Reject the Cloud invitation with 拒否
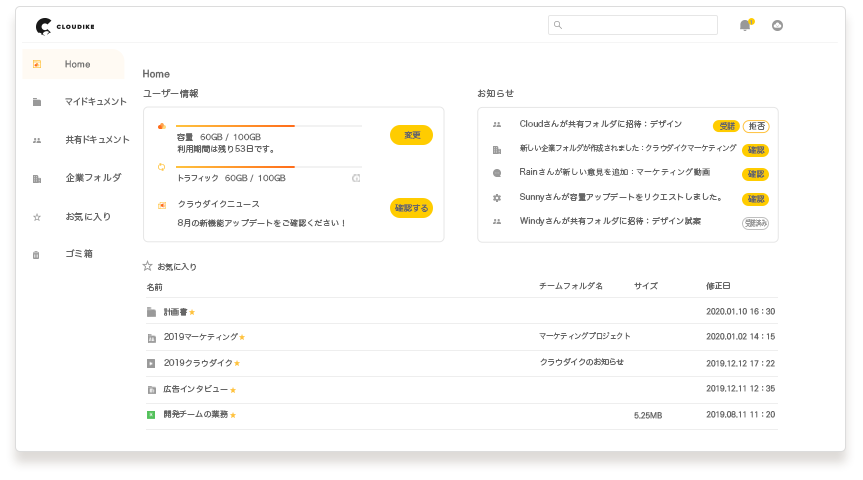This screenshot has width=863, height=480. (756, 126)
